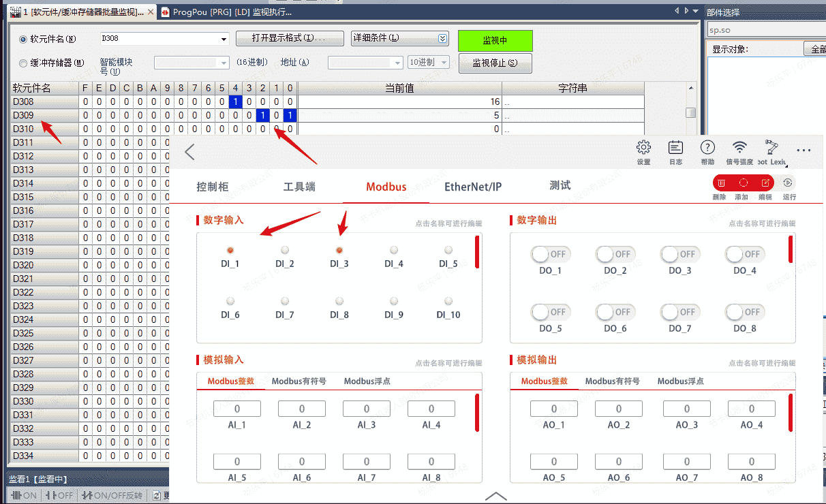
Task: Click the red 删除 trash icon
Action: [721, 183]
